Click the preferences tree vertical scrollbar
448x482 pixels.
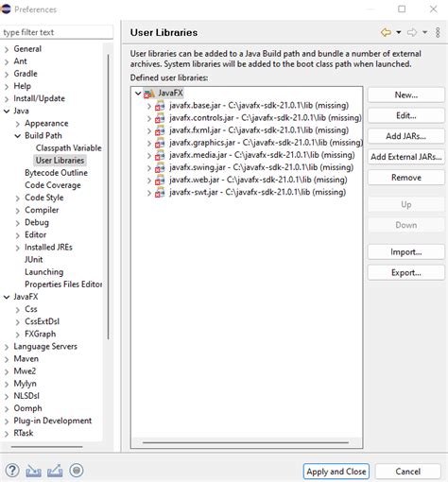(108, 197)
